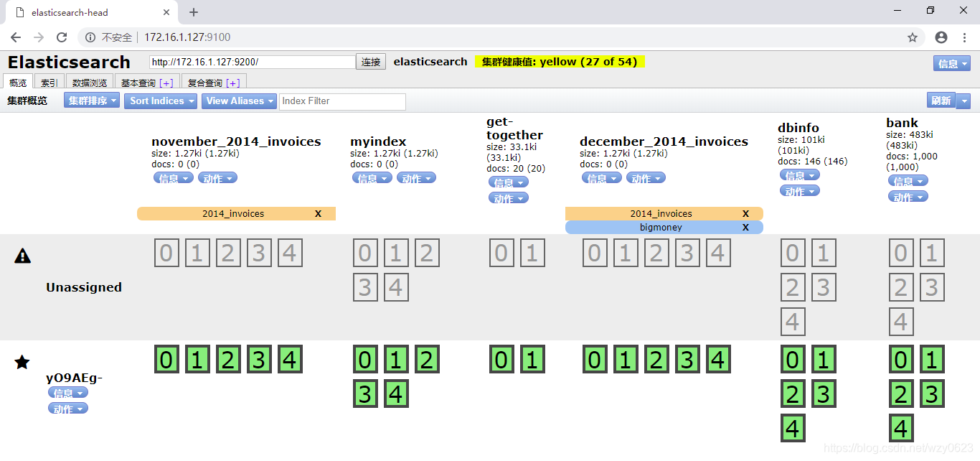
Task: Open 动作 dropdown for november_2014_invoices
Action: 217,178
